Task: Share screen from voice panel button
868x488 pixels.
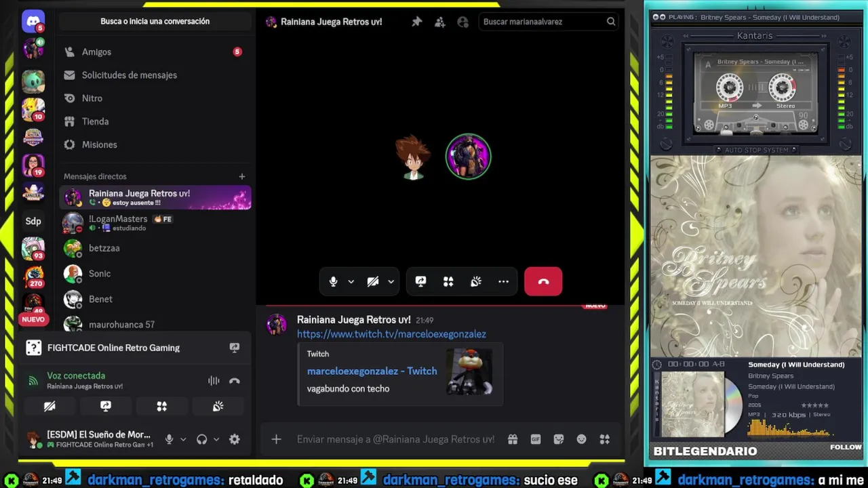Action: pos(106,407)
